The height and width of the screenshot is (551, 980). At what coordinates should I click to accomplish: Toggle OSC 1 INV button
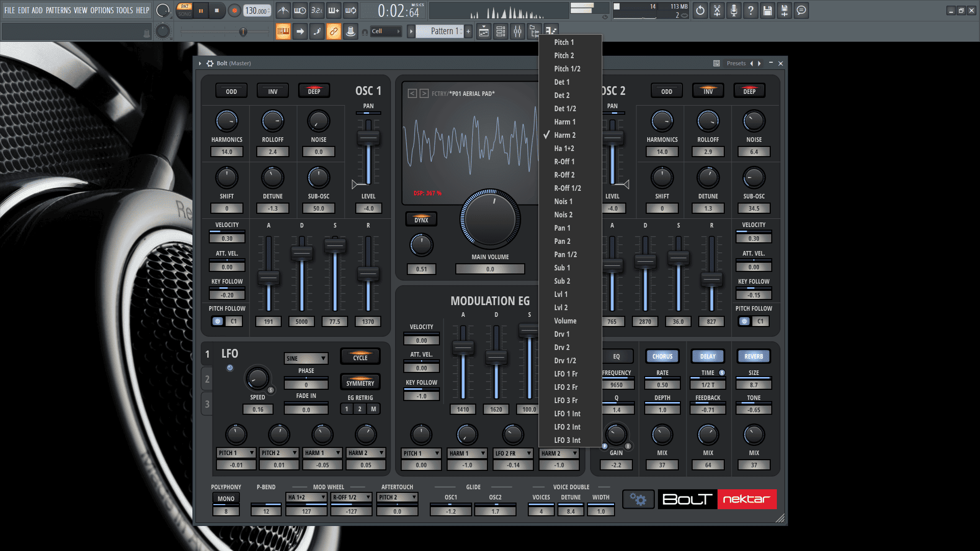click(x=273, y=91)
